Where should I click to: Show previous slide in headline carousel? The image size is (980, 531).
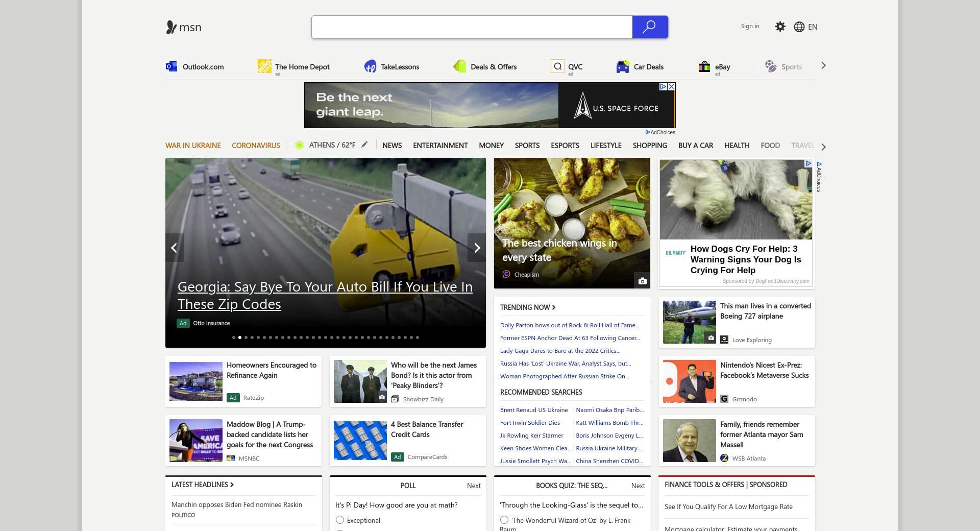(174, 248)
